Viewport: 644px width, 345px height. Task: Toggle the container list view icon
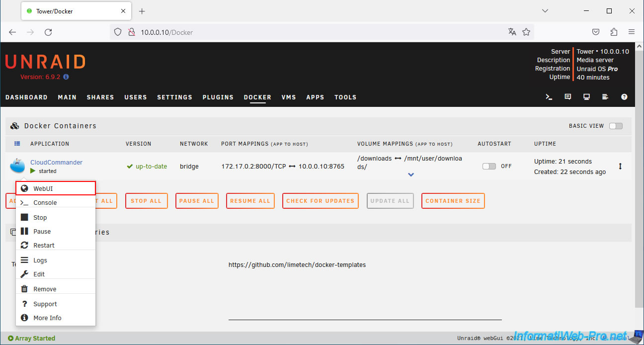pos(17,144)
